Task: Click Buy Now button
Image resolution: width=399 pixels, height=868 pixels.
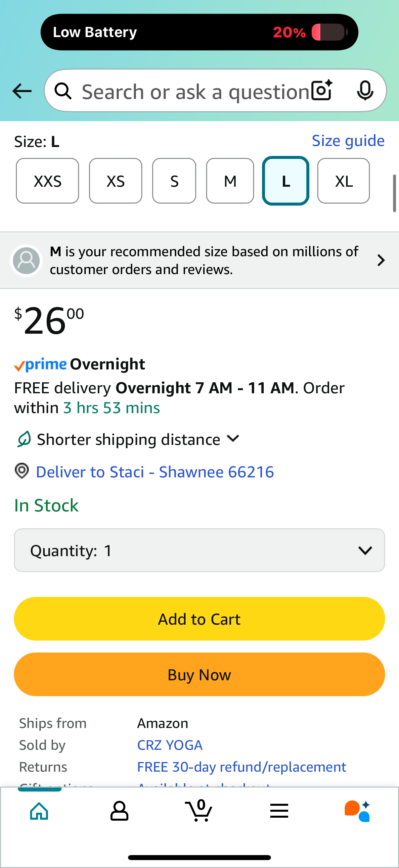Action: tap(199, 674)
